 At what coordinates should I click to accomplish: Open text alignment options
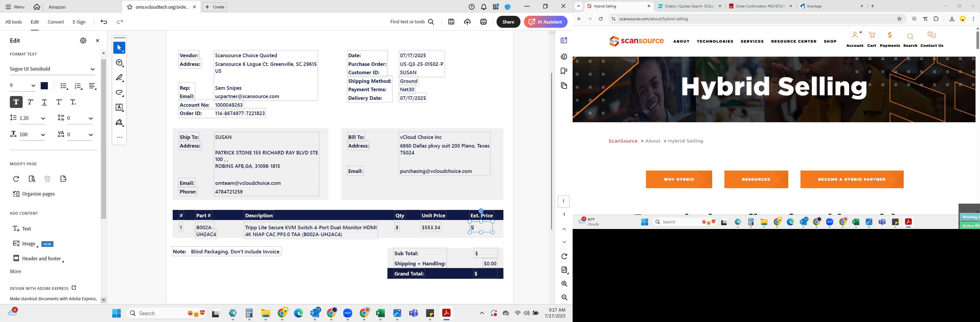92,86
